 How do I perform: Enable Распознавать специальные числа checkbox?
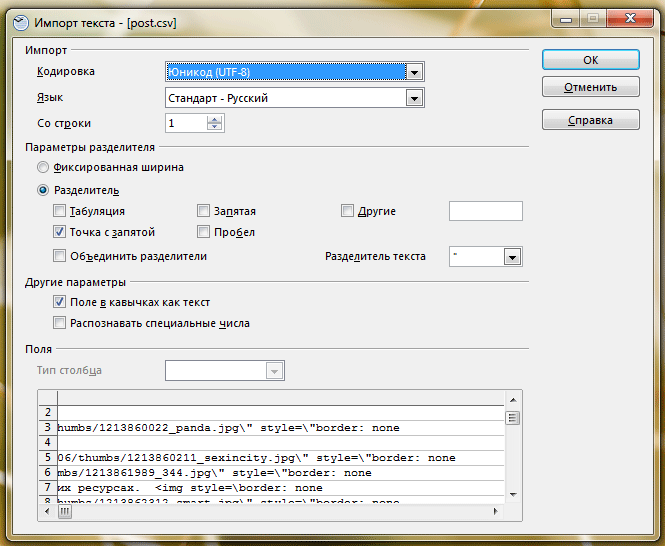point(60,323)
